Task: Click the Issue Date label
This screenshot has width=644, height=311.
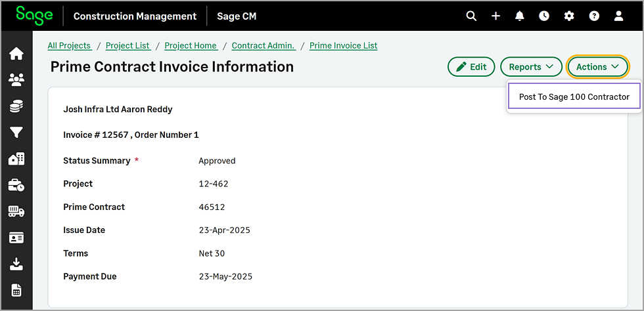Action: 84,230
